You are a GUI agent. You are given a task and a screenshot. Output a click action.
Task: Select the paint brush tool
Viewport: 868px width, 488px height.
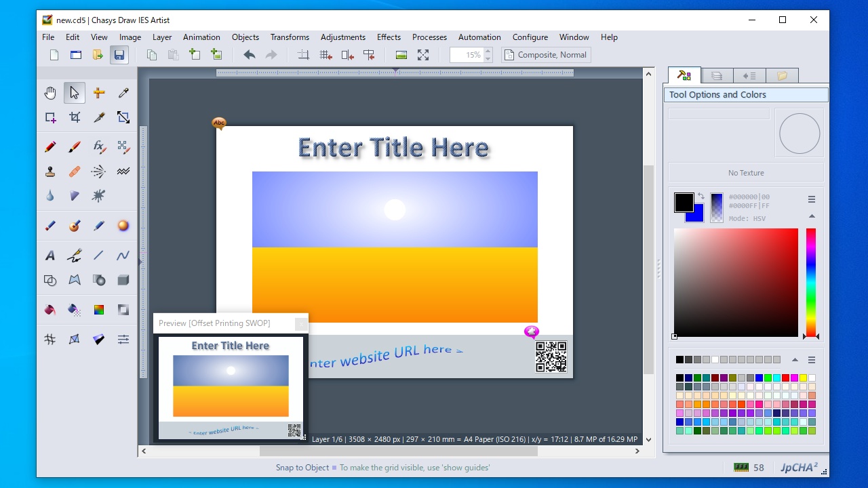tap(75, 146)
